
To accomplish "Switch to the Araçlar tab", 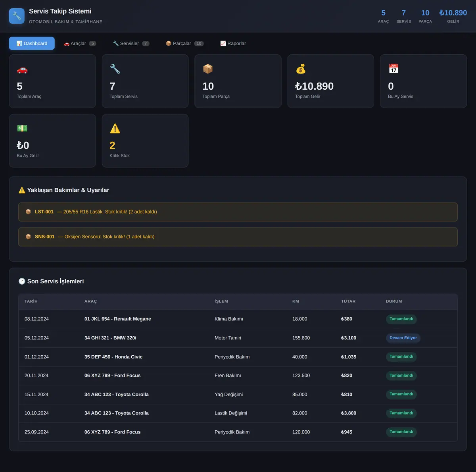I will (x=80, y=43).
